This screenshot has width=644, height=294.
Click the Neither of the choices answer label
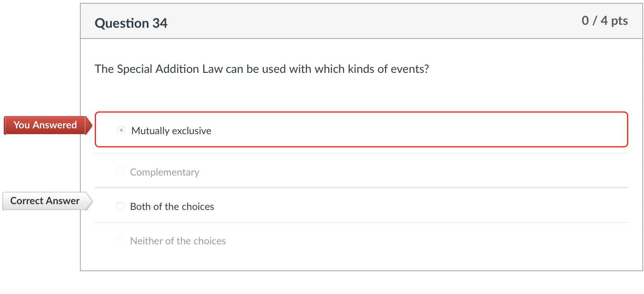point(178,241)
